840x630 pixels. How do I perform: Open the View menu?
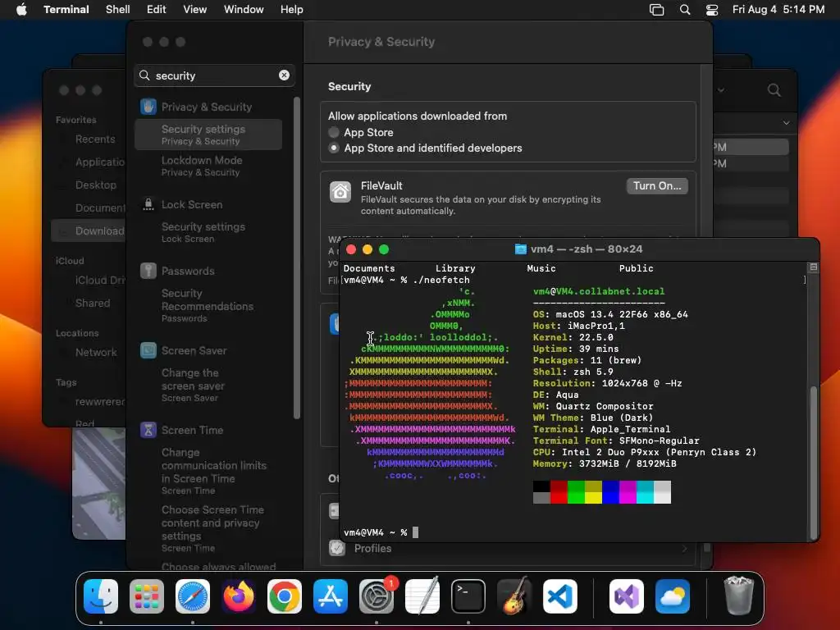pos(195,10)
